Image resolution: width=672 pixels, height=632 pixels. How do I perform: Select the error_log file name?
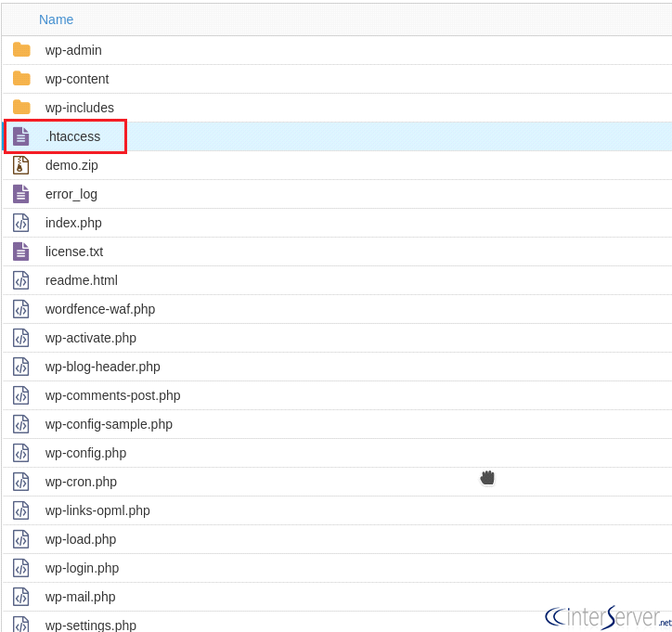[x=71, y=195]
